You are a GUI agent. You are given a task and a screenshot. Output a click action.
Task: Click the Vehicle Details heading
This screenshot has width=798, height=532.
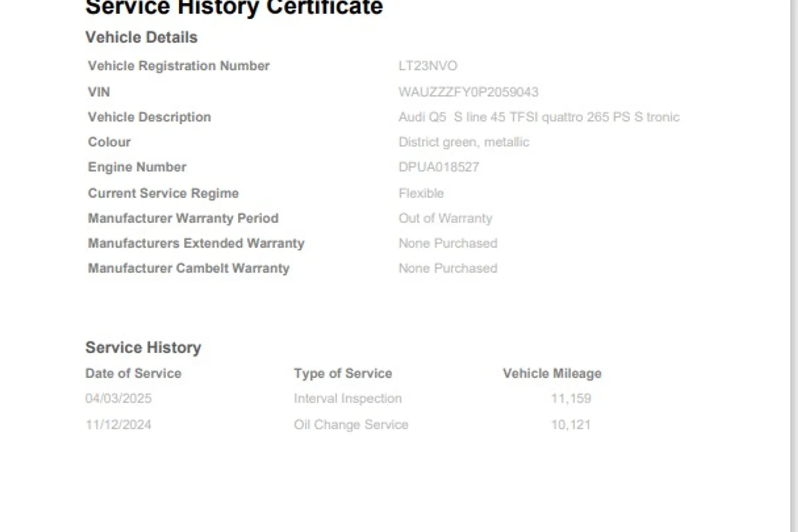(141, 37)
